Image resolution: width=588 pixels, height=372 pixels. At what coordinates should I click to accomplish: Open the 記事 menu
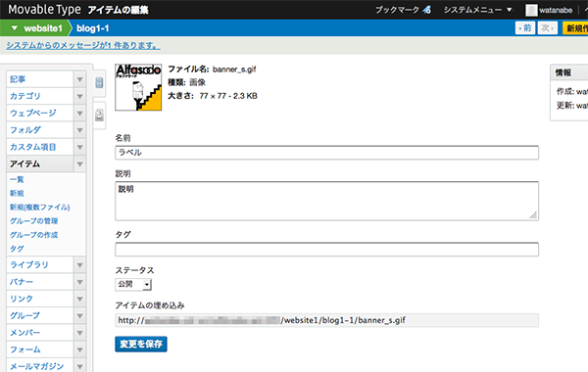(40, 79)
